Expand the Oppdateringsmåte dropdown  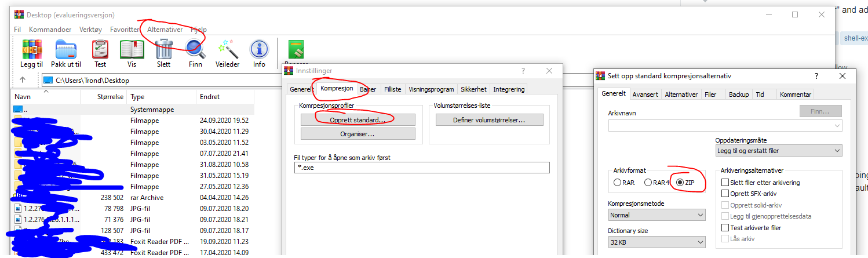point(779,151)
